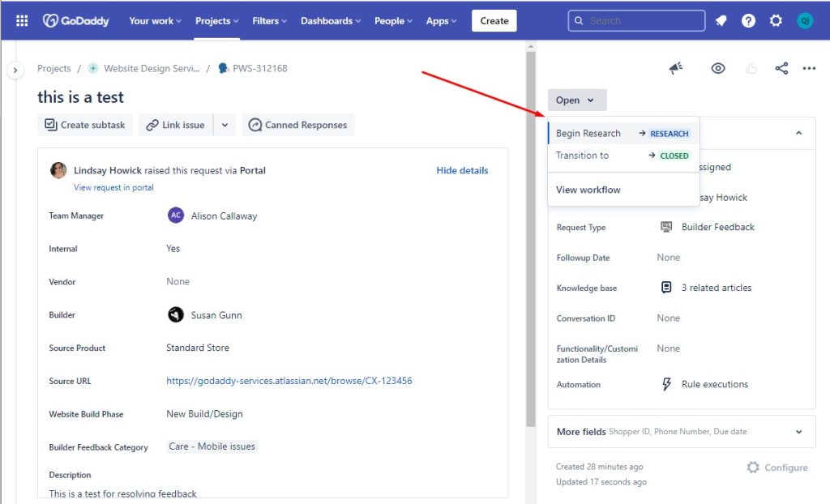Open the Projects dropdown menu
The image size is (830, 504).
pos(216,20)
